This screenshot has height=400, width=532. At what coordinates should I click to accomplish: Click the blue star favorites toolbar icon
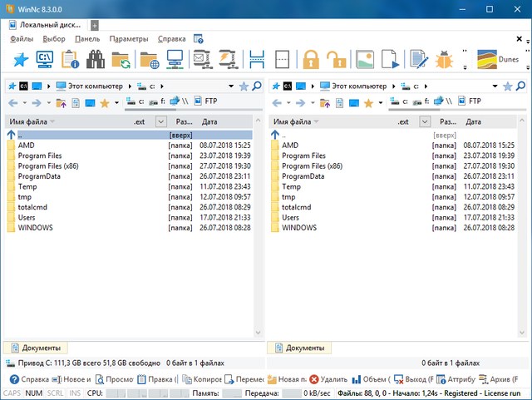(21, 60)
